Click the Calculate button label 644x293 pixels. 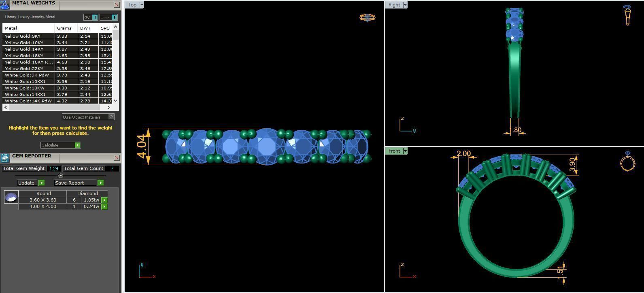point(50,145)
